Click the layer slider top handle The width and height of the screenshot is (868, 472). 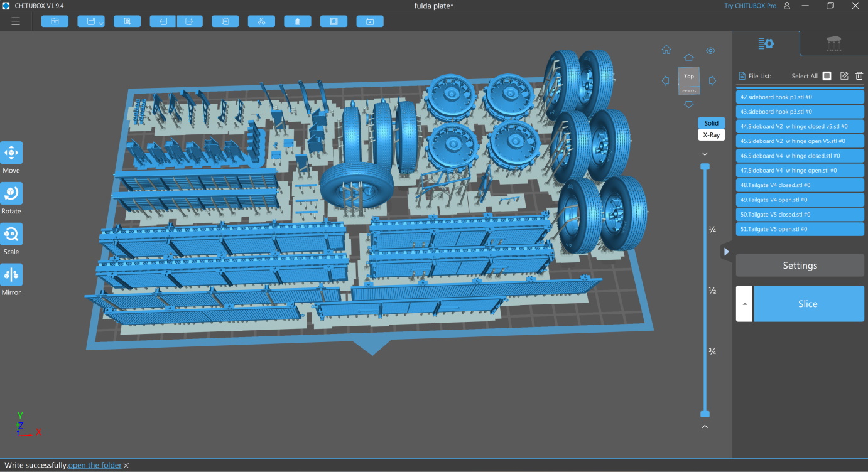[705, 166]
